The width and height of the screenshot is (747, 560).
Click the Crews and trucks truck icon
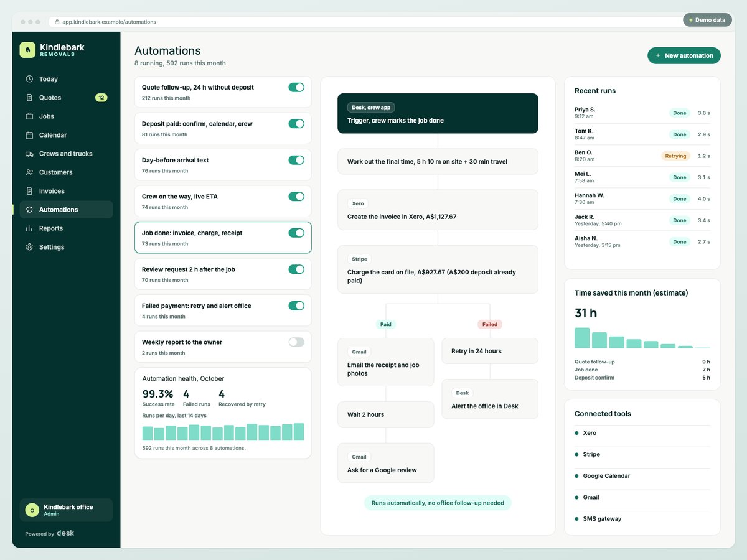29,154
